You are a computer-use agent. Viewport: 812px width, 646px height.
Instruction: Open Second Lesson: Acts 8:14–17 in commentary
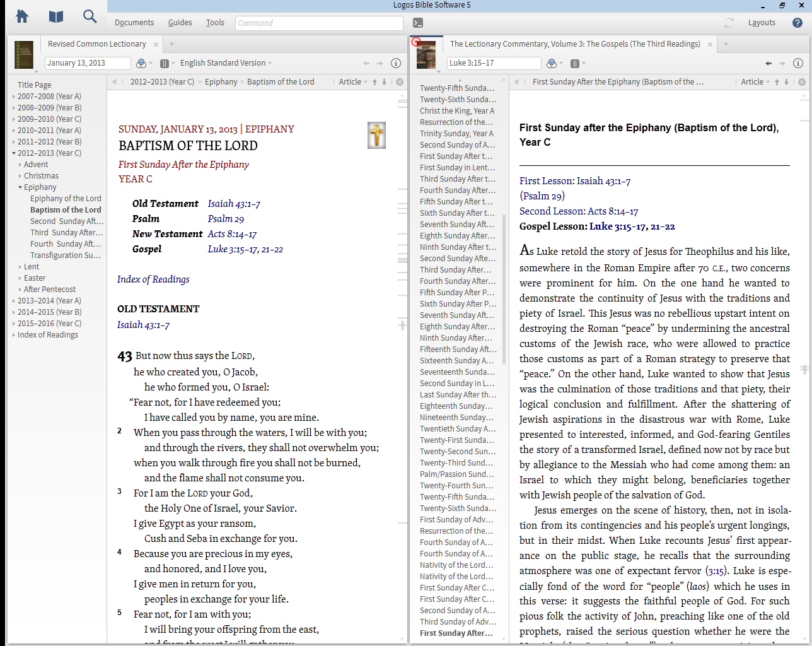pos(579,211)
